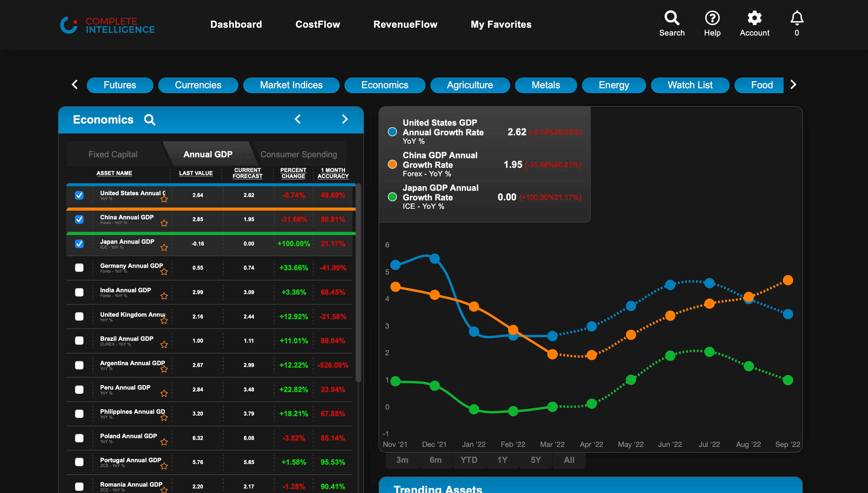The width and height of the screenshot is (868, 493).
Task: Switch to the Consumer Spending tab
Action: pyautogui.click(x=298, y=154)
